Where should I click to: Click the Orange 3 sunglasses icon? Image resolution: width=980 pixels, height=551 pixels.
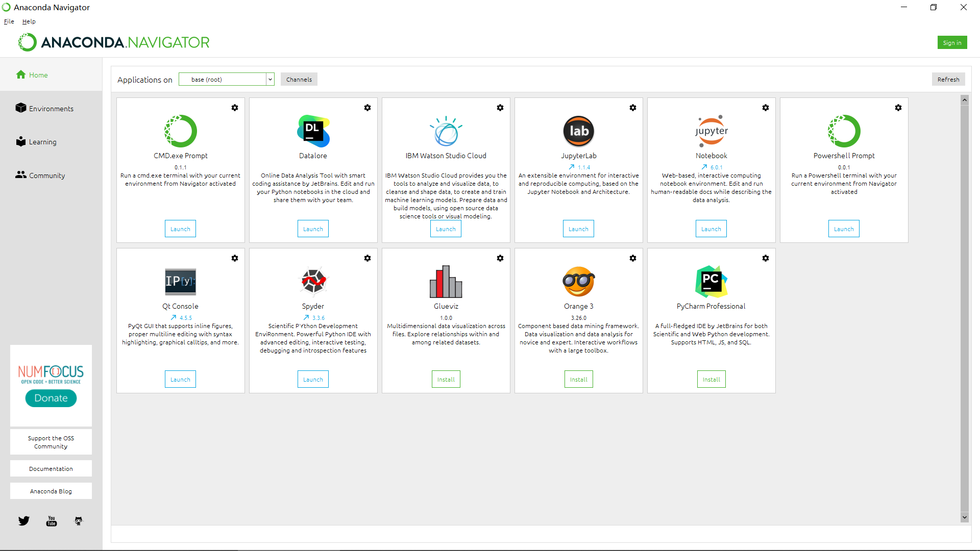(579, 282)
